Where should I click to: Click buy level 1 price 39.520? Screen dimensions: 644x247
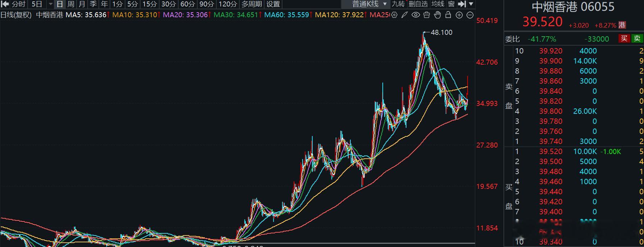point(551,152)
